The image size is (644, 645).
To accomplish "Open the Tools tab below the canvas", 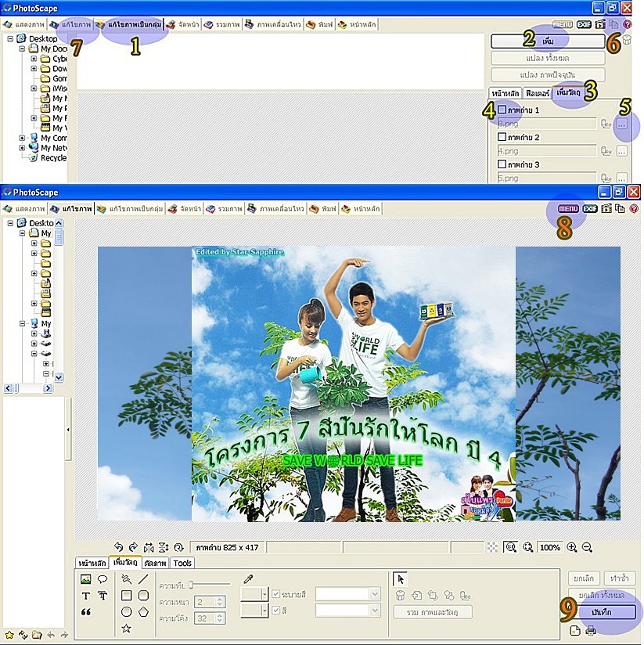I will [x=182, y=563].
